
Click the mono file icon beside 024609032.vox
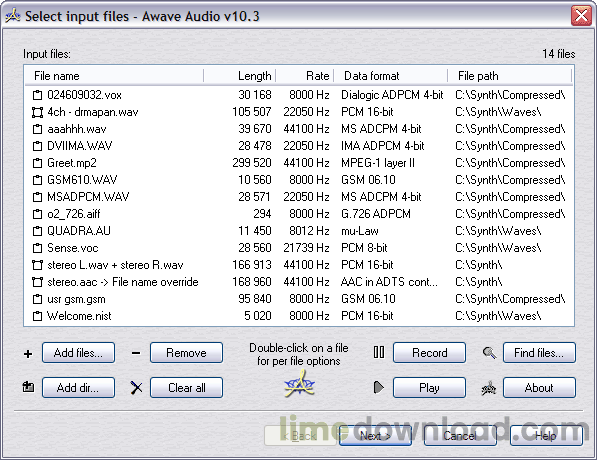point(37,95)
